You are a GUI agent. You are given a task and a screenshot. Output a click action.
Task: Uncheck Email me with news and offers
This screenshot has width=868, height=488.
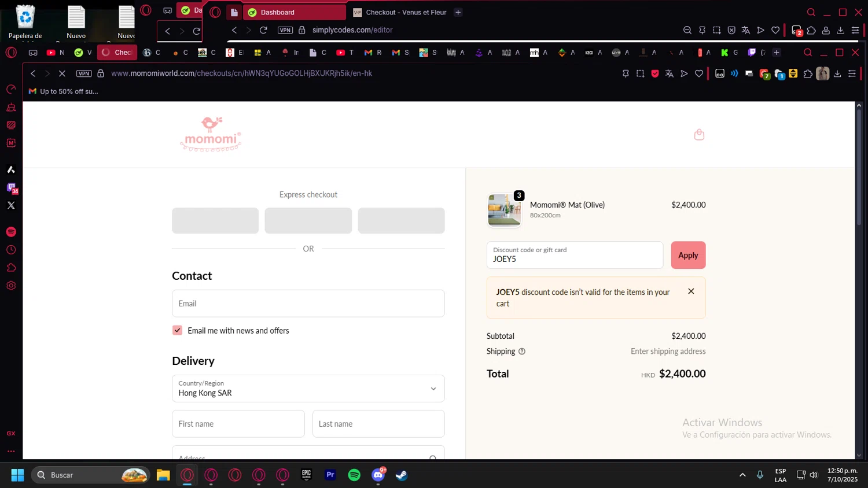click(x=178, y=330)
